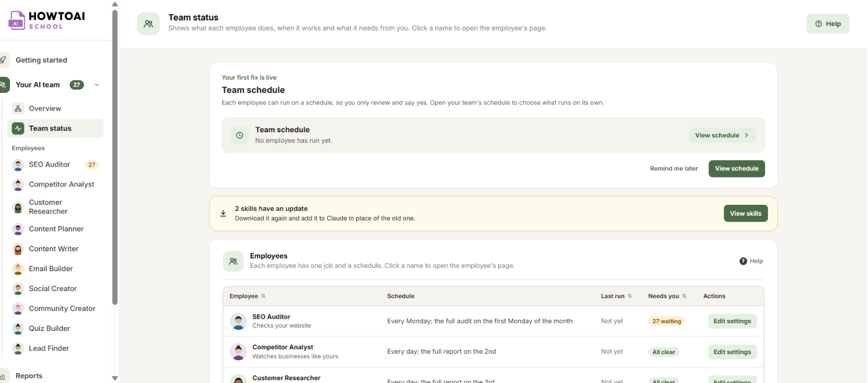Click the '2 skills have an update' text

(x=271, y=209)
